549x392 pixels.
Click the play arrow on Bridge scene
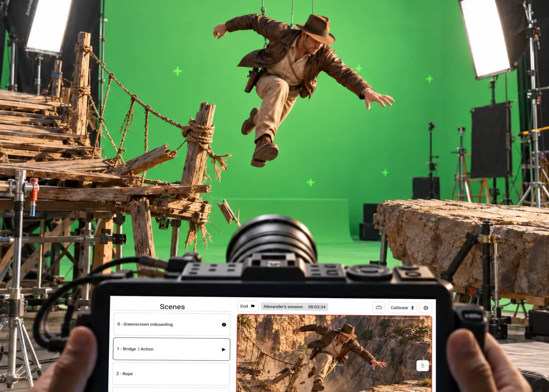click(224, 349)
